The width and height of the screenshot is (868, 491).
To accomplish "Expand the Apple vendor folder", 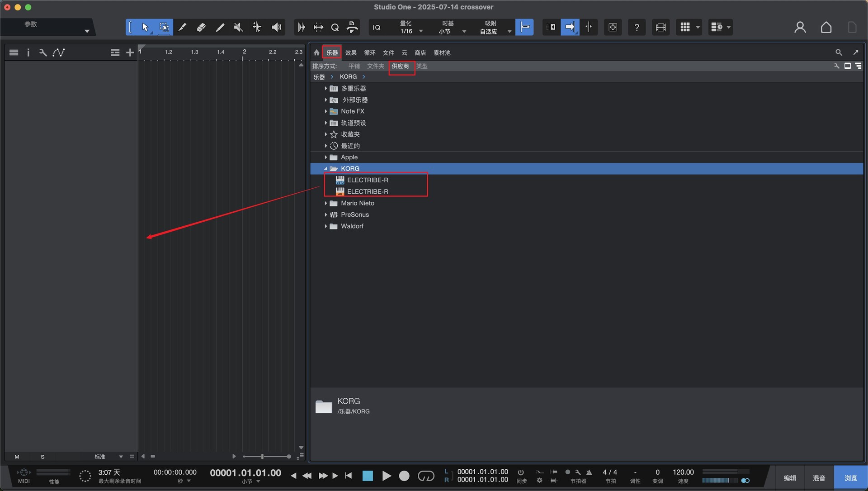I will click(x=325, y=157).
